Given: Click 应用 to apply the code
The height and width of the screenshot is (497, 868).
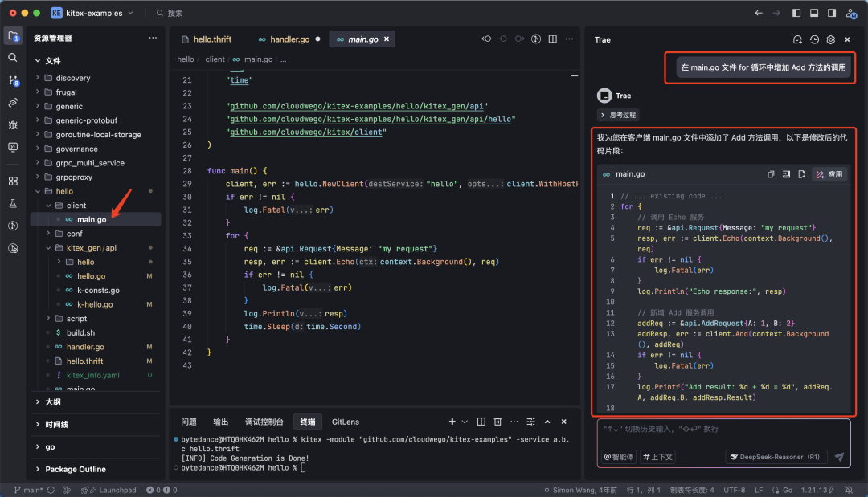Looking at the screenshot, I should click(830, 174).
